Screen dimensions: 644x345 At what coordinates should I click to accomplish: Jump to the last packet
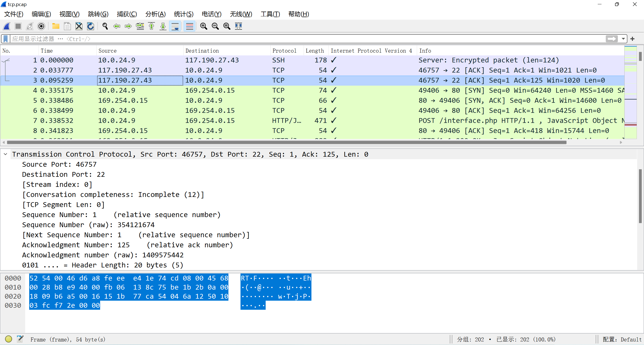163,26
